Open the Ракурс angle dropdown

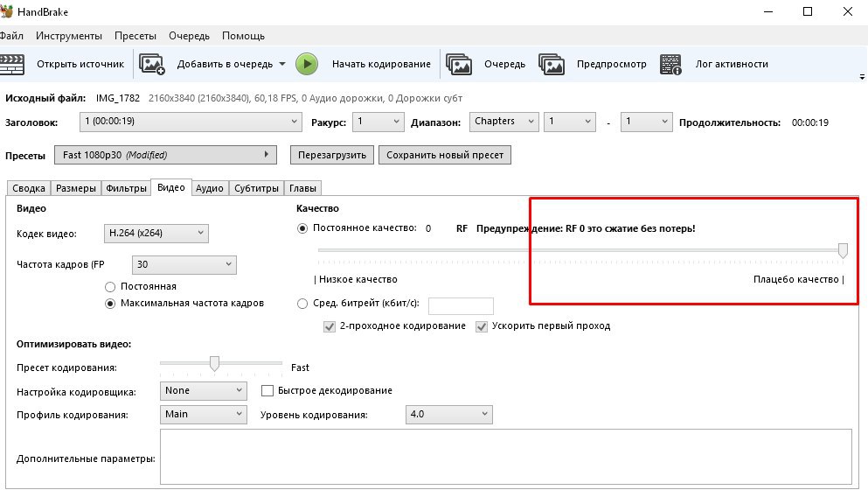point(378,122)
